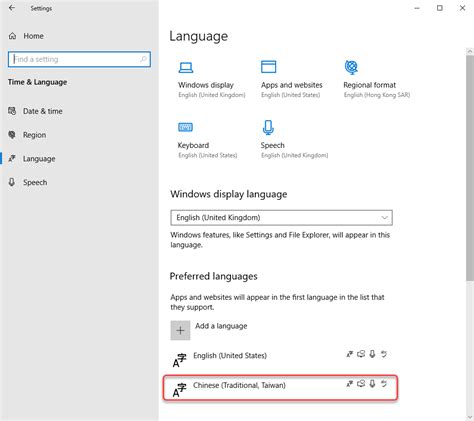Click the Windows display language heading
The height and width of the screenshot is (421, 474).
(x=229, y=194)
